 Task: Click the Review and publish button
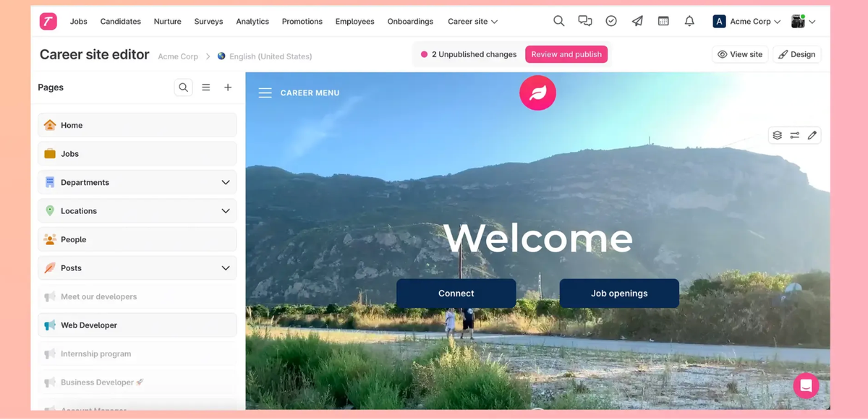click(566, 54)
